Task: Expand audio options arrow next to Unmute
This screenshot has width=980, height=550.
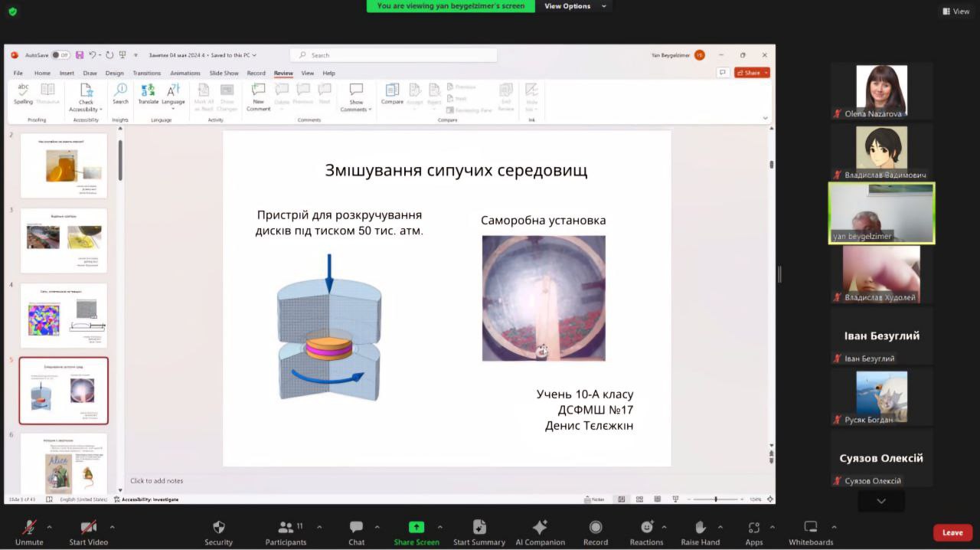Action: (x=50, y=527)
